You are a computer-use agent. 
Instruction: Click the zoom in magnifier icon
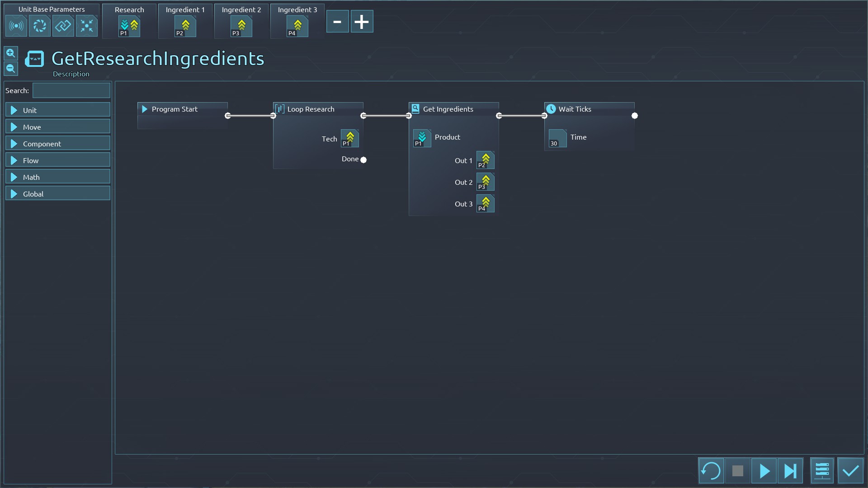[11, 53]
